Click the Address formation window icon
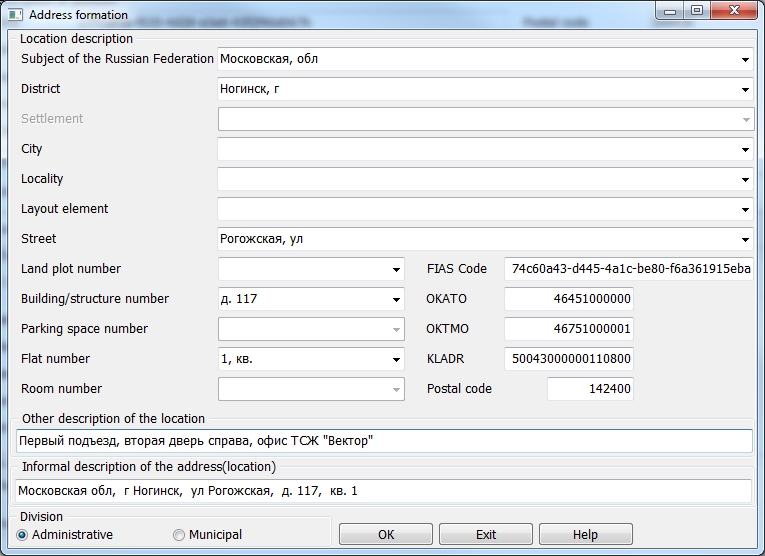The height and width of the screenshot is (556, 765). [15, 15]
